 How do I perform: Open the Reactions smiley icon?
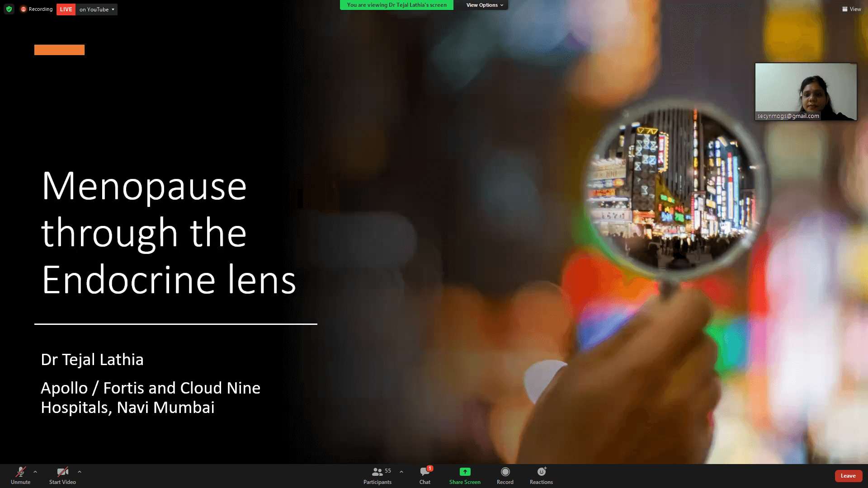click(x=541, y=472)
